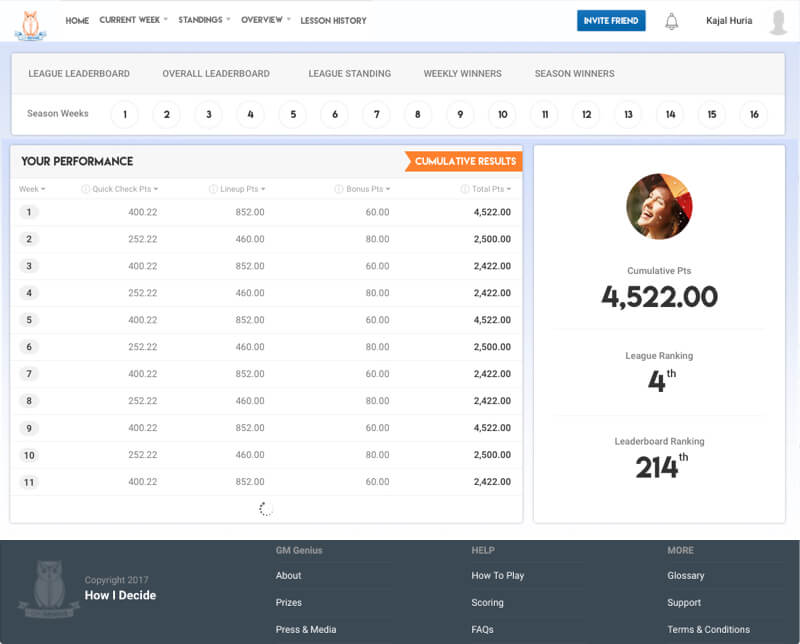This screenshot has width=800, height=644.
Task: Select season week 2
Action: (166, 114)
